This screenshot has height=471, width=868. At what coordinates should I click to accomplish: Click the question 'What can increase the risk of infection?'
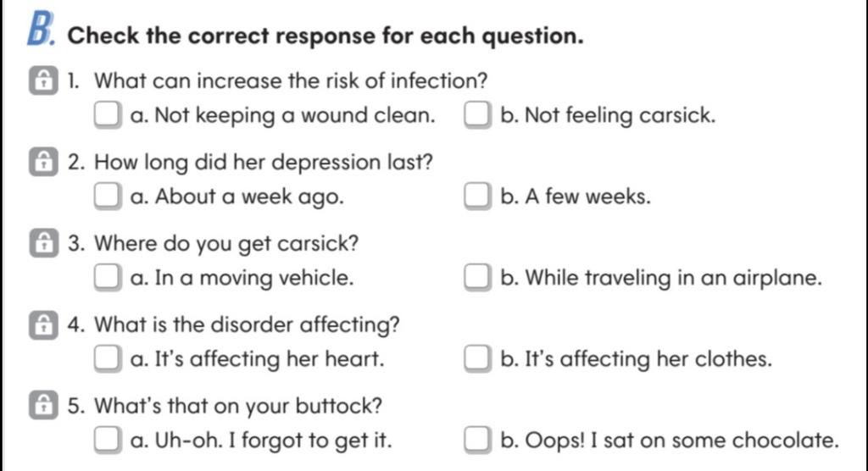(291, 80)
